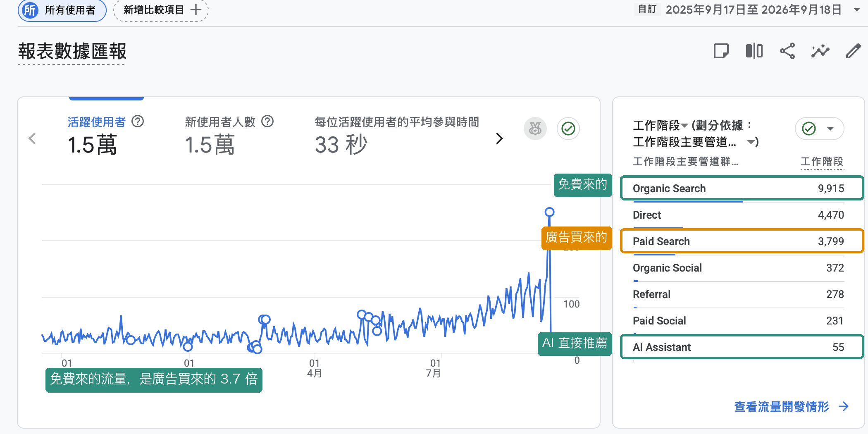Click the share report icon
Screen dimensions: 868x434
[x=787, y=51]
